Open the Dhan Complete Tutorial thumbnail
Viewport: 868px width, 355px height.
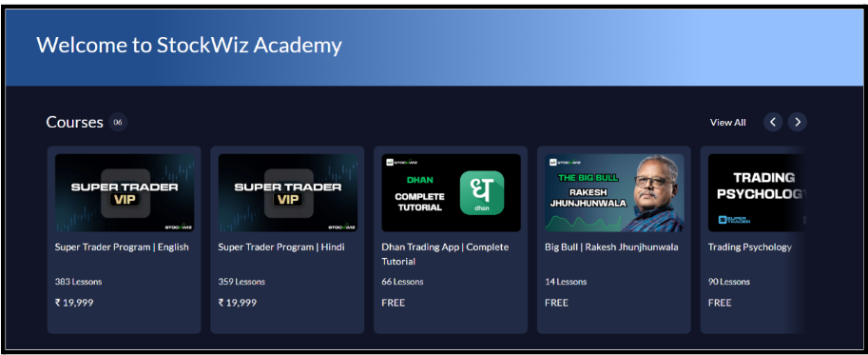(x=452, y=193)
